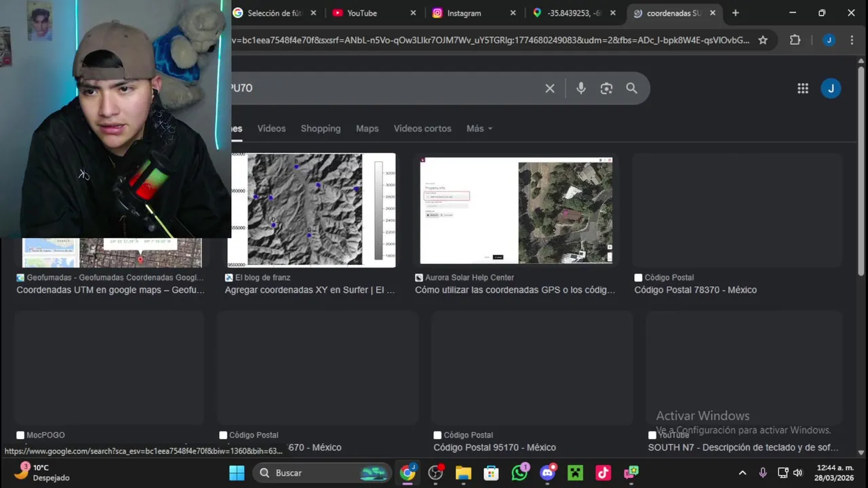This screenshot has width=868, height=488.
Task: Open the Aurora Solar aerial image thumbnail
Action: [x=516, y=211]
